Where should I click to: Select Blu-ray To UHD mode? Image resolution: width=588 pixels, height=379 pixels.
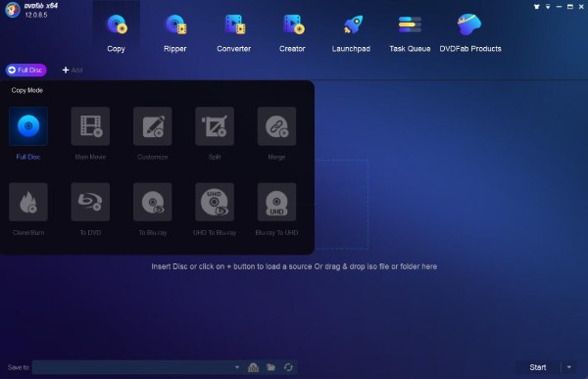point(276,202)
